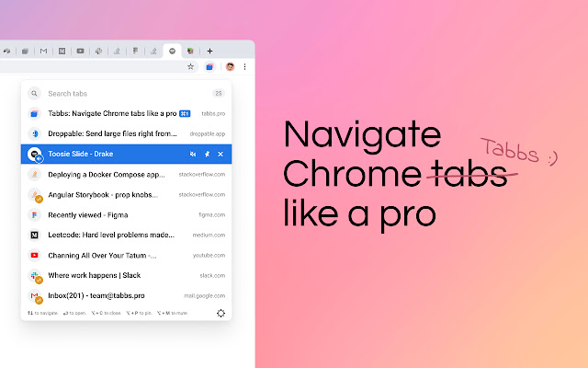Switch to the colorful tab after active tab
This screenshot has height=368, width=588.
click(x=190, y=52)
